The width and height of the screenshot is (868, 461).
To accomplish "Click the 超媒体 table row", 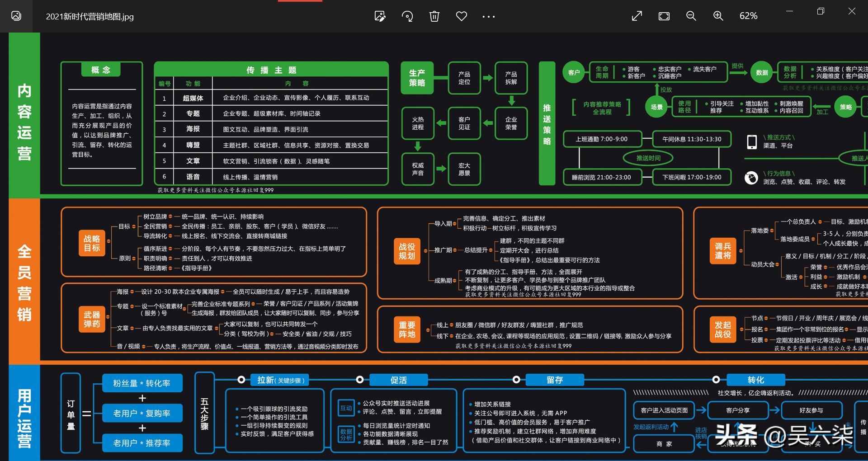I will [x=271, y=98].
